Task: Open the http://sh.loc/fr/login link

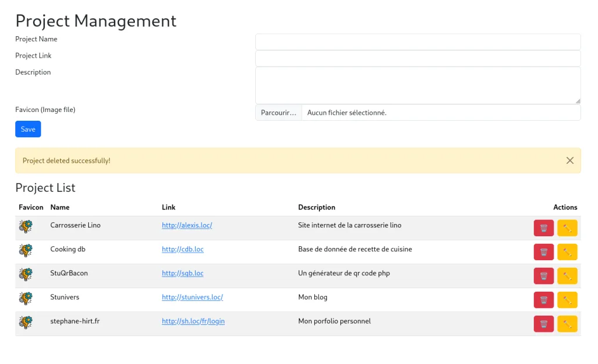Action: click(x=193, y=321)
